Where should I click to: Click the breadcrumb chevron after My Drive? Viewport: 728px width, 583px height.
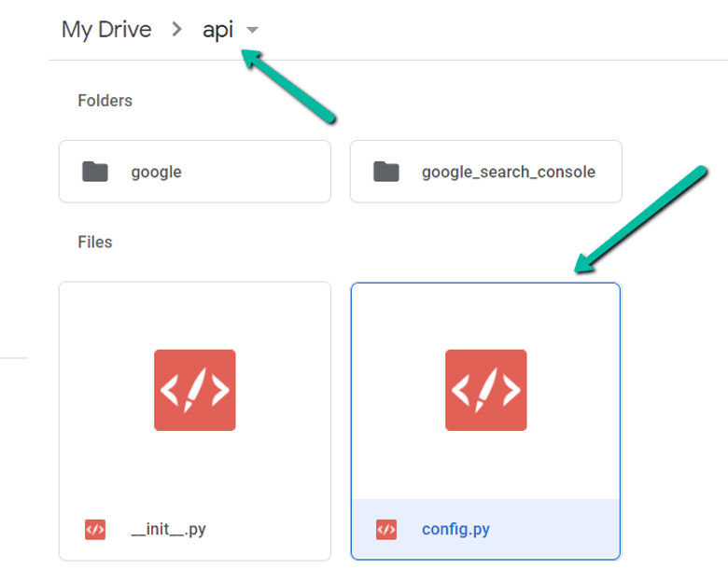pos(176,30)
